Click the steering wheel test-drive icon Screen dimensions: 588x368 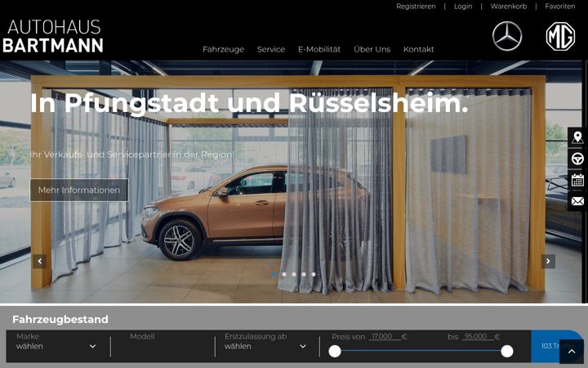coord(577,159)
